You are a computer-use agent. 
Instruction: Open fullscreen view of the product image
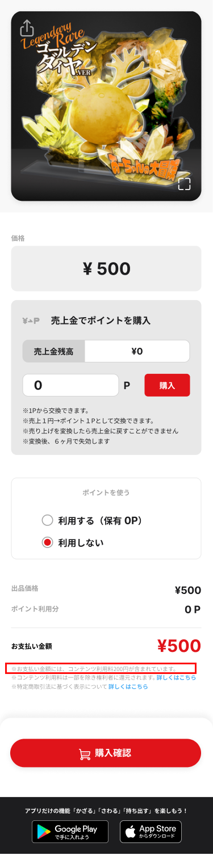tap(184, 183)
